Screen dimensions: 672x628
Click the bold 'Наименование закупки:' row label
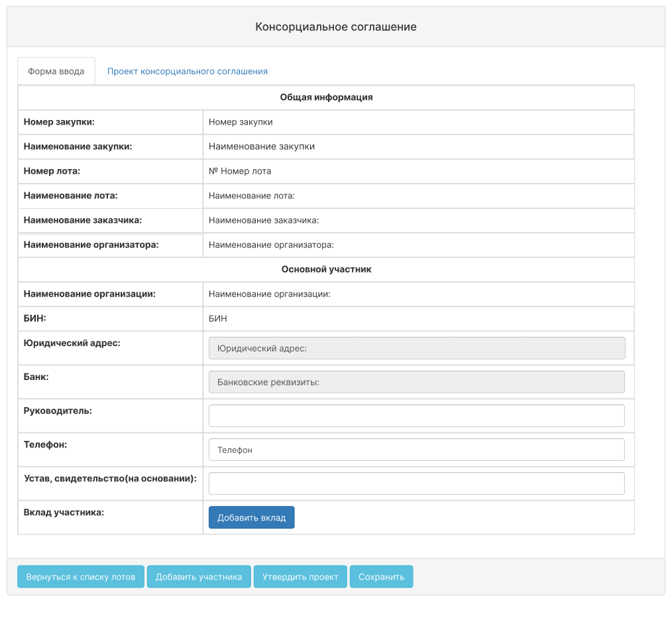(x=78, y=147)
